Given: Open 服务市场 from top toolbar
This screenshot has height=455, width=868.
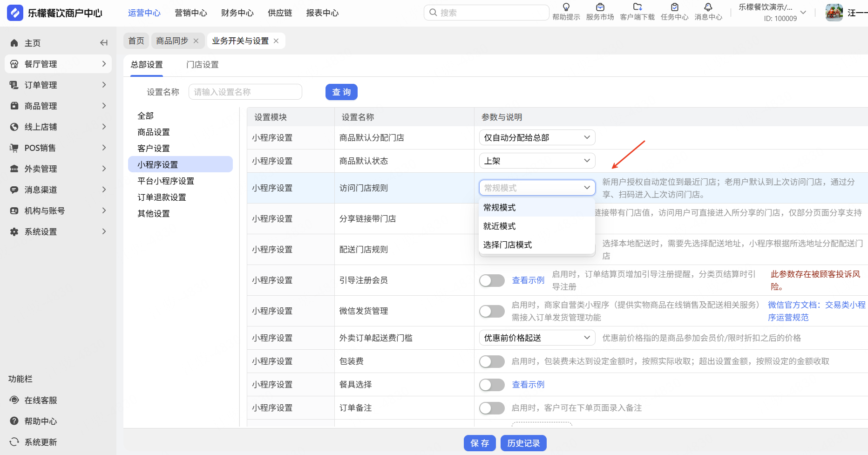Looking at the screenshot, I should [600, 7].
